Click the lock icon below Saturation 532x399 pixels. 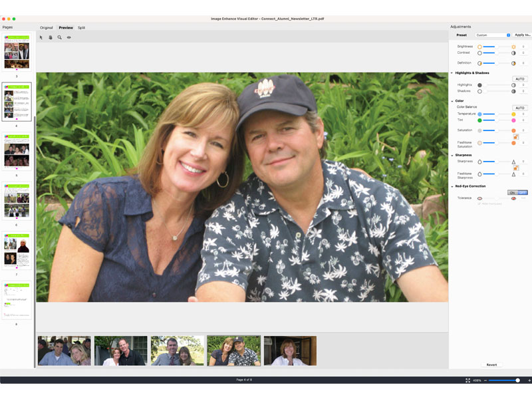(x=515, y=136)
